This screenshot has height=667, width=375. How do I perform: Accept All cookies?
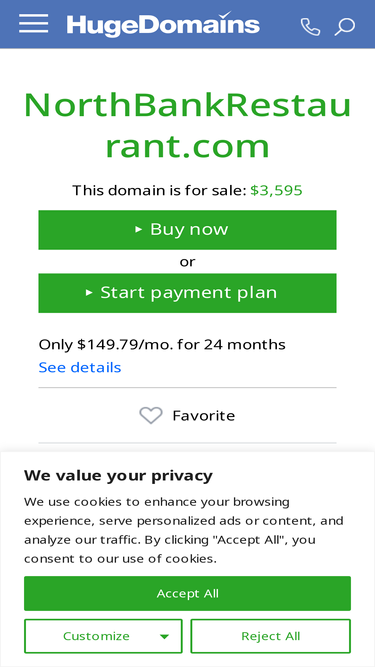(x=188, y=593)
